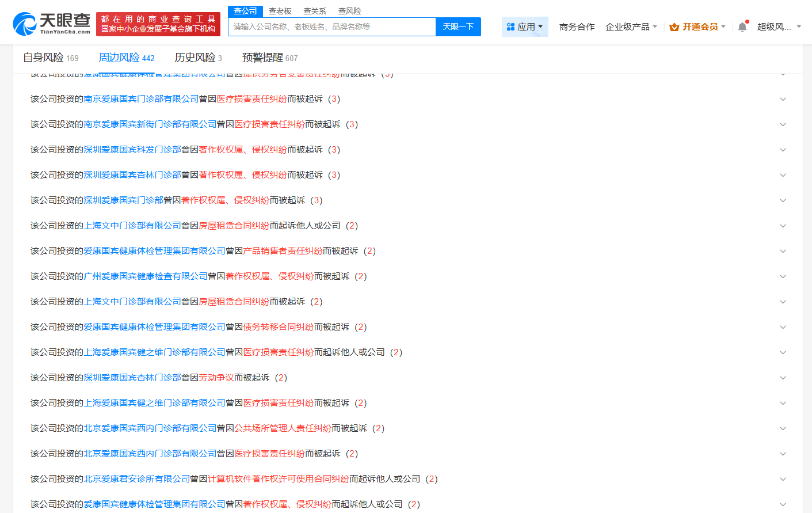Screen dimensions: 812x513
Task: Open 南京爱康国宾门诊部有限公司 company link
Action: tap(141, 99)
